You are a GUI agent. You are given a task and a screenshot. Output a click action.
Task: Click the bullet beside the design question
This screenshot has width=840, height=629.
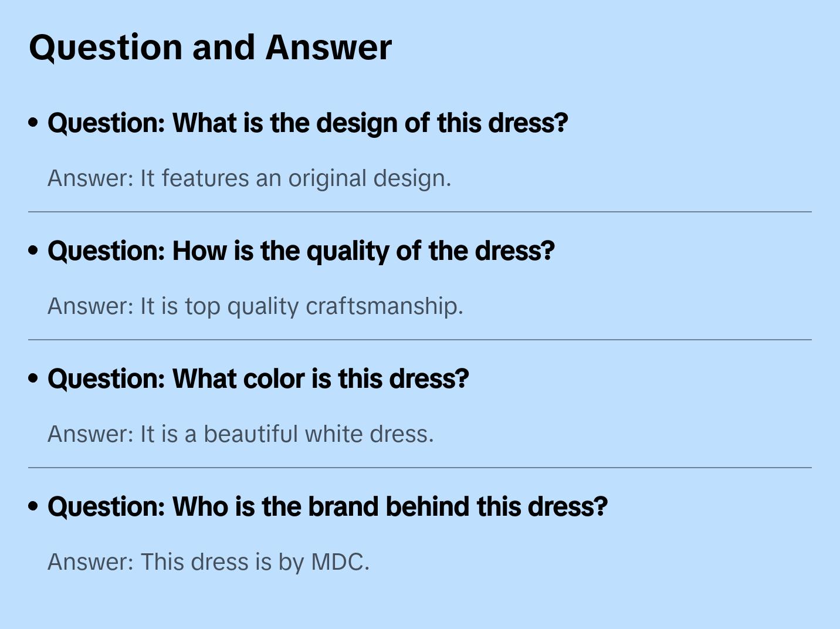pos(33,123)
